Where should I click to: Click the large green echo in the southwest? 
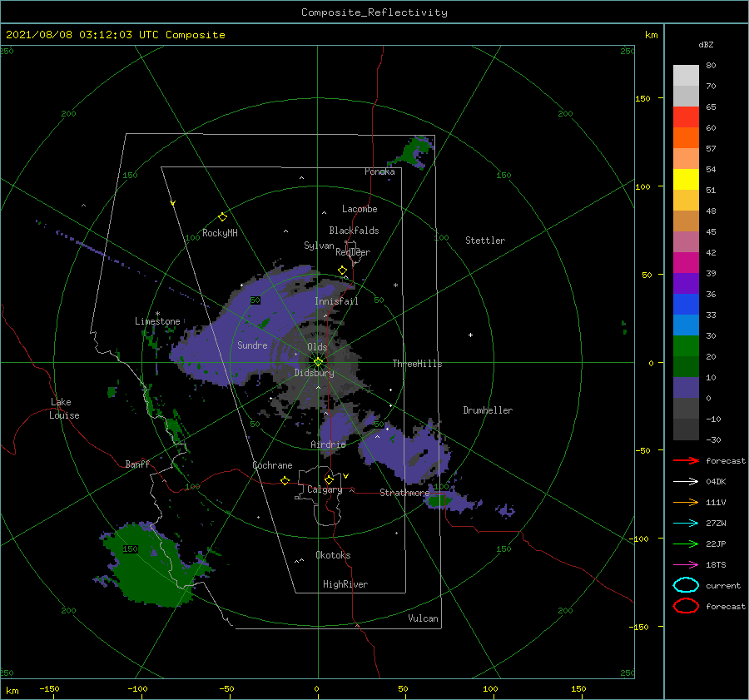coord(148,566)
